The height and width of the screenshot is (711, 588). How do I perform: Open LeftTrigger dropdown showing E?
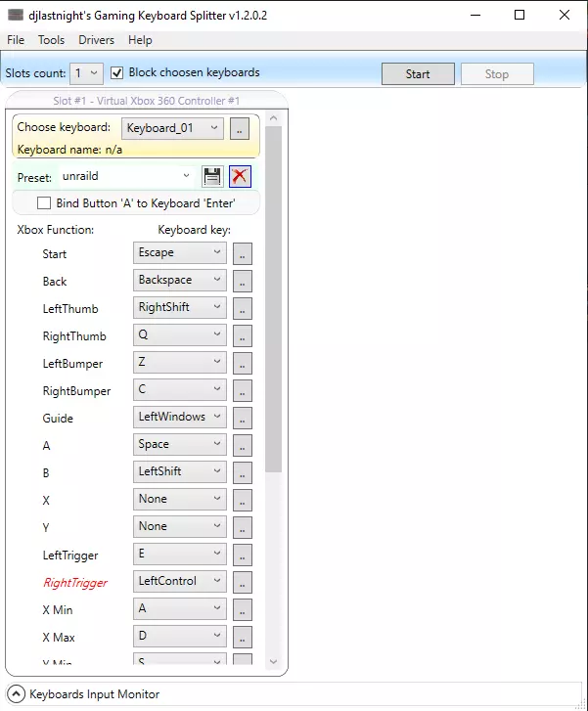(x=180, y=554)
